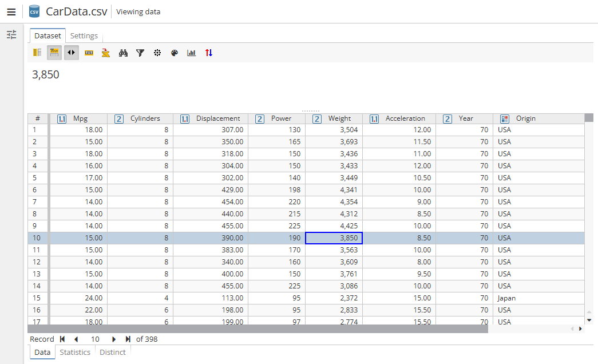598x364 pixels.
Task: Switch to the Settings tab
Action: [x=84, y=35]
